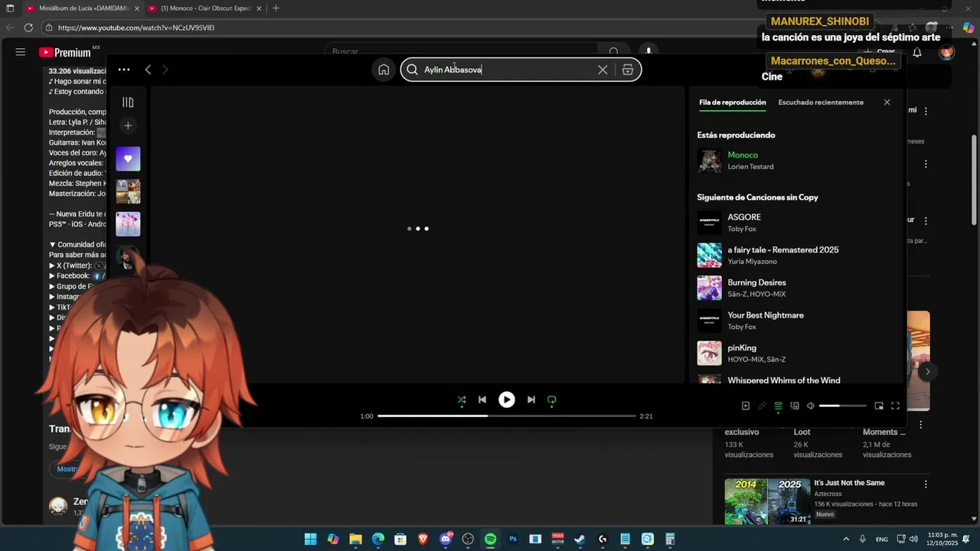
Task: Adjust the Spotify volume slider
Action: click(x=843, y=406)
